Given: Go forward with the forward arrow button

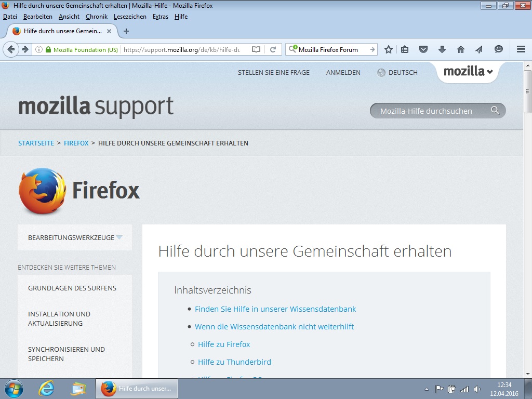Looking at the screenshot, I should 25,49.
